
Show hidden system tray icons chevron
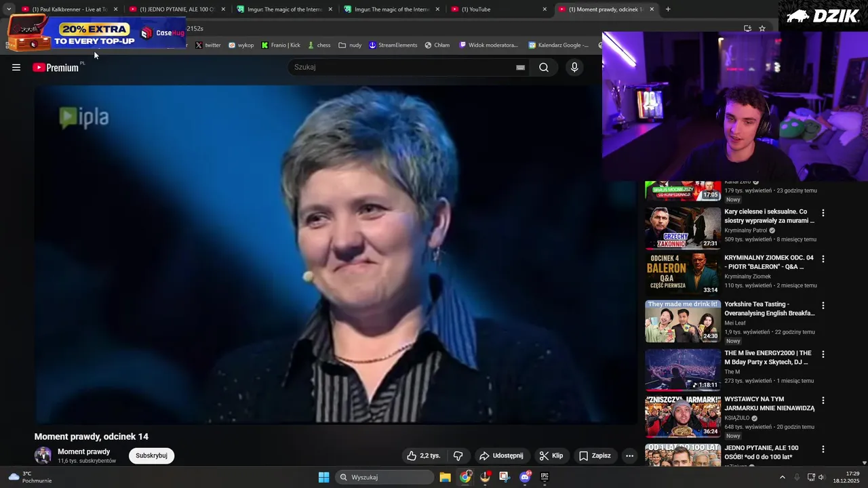click(x=782, y=477)
